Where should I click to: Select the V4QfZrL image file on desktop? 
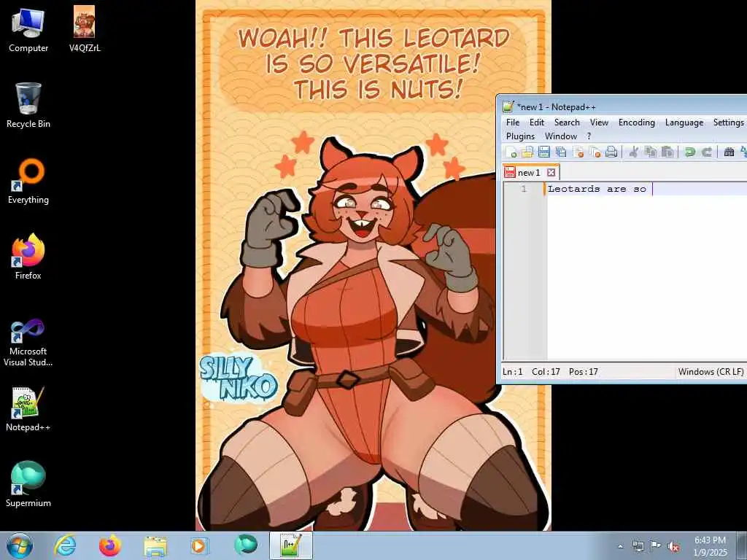(85, 29)
